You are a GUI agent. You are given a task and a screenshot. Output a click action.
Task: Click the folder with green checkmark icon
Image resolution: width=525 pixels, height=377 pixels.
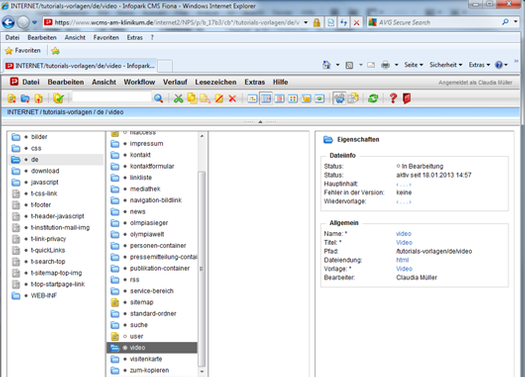[58, 98]
